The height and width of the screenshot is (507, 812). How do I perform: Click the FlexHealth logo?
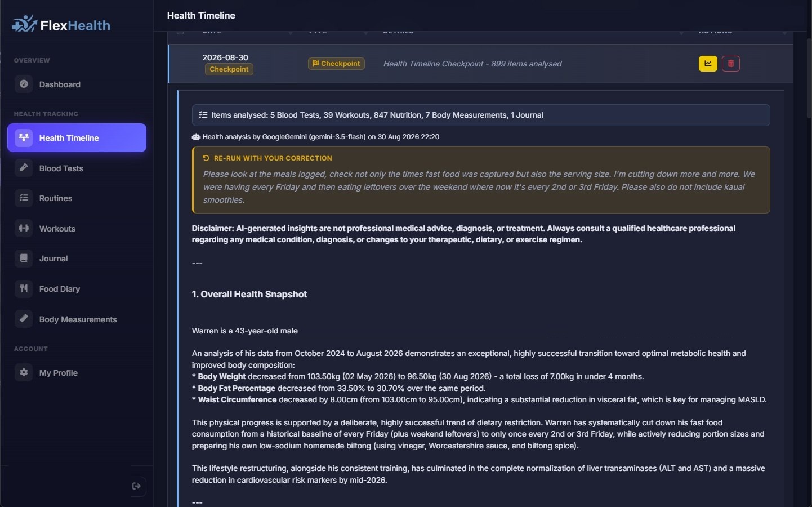tap(61, 24)
